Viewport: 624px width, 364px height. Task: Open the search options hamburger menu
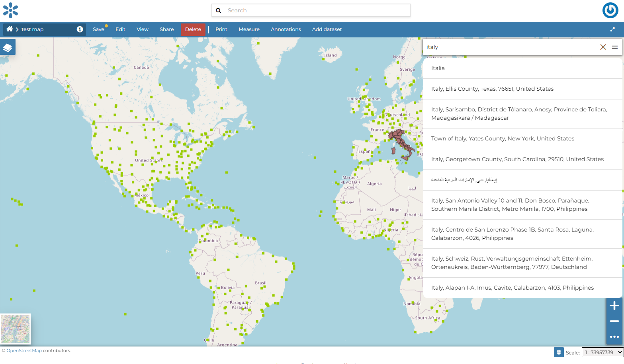coord(615,47)
